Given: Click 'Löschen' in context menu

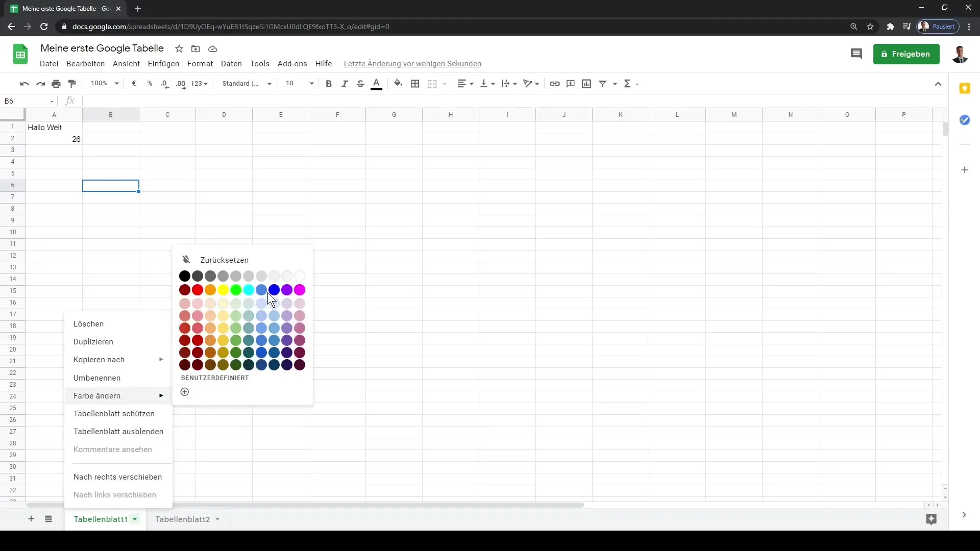Looking at the screenshot, I should tap(89, 323).
